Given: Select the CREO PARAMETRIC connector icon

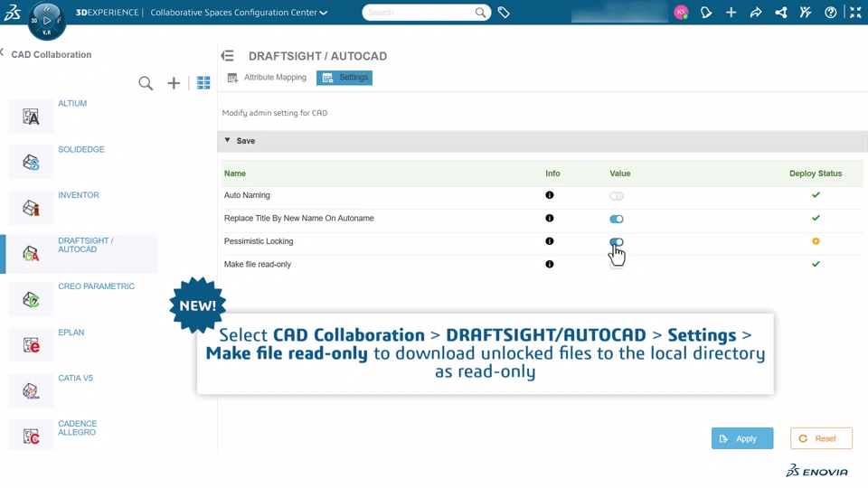Looking at the screenshot, I should tap(31, 299).
